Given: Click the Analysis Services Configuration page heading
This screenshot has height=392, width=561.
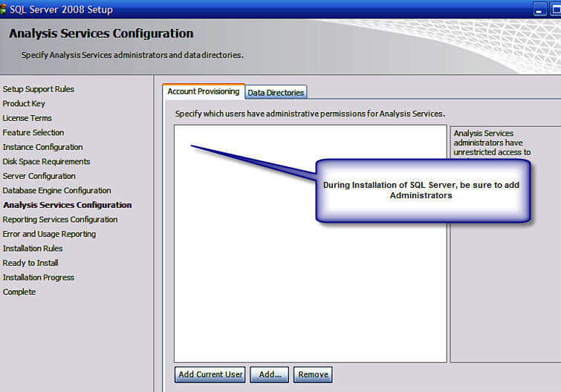Looking at the screenshot, I should pos(101,33).
